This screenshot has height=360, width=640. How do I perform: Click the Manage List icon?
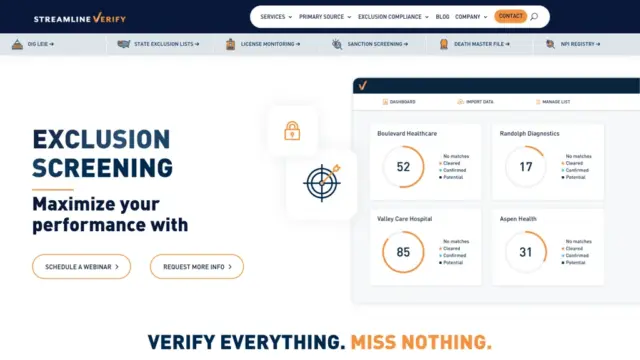(x=538, y=102)
